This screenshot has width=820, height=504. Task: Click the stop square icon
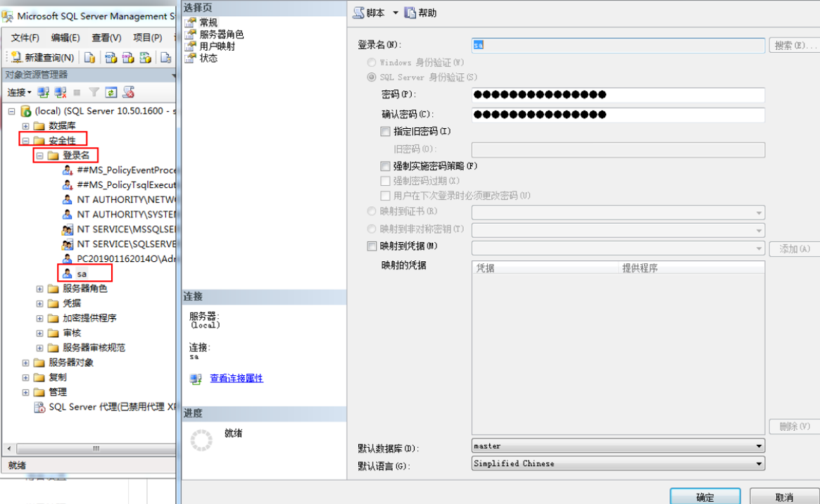click(77, 92)
